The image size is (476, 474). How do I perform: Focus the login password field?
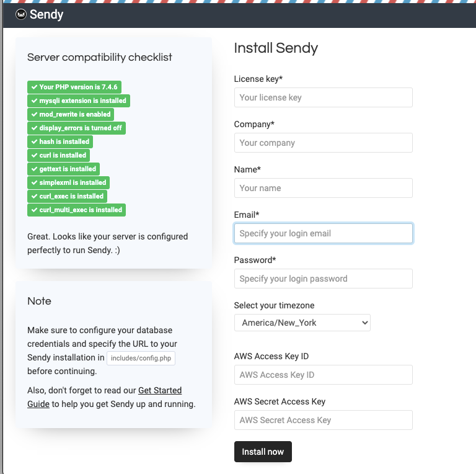[x=324, y=279]
